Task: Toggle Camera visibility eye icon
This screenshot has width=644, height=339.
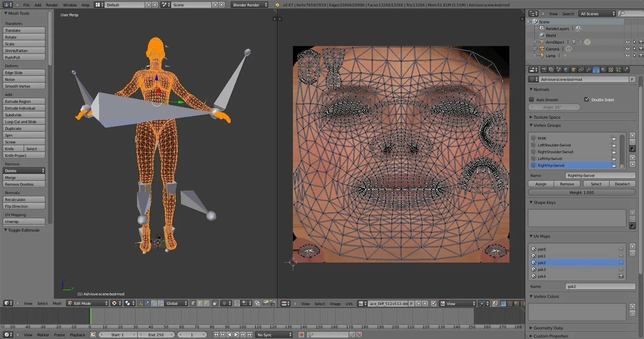Action: pos(627,49)
